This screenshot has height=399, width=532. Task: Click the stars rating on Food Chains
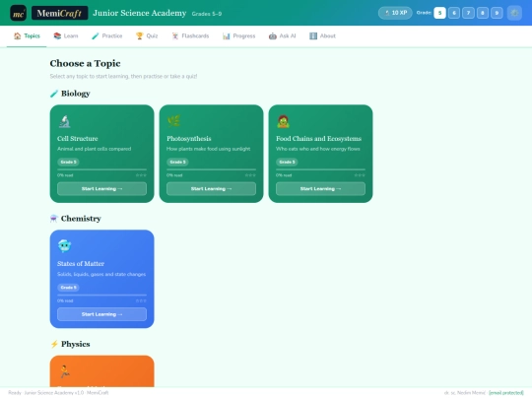point(360,175)
